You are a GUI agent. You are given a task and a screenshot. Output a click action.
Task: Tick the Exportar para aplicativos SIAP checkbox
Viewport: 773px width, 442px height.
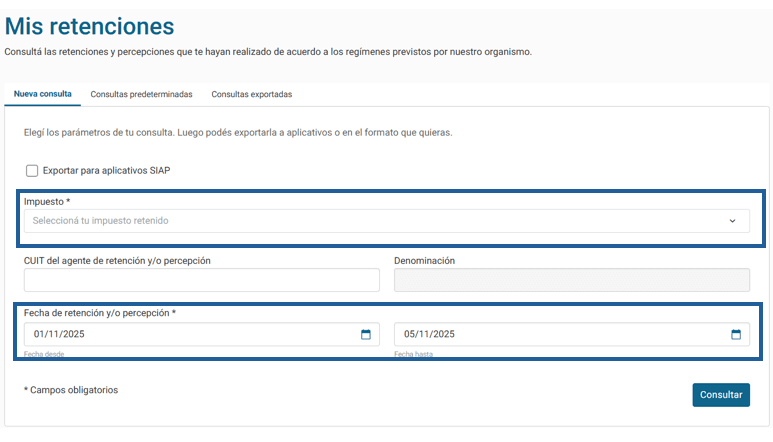click(x=32, y=171)
